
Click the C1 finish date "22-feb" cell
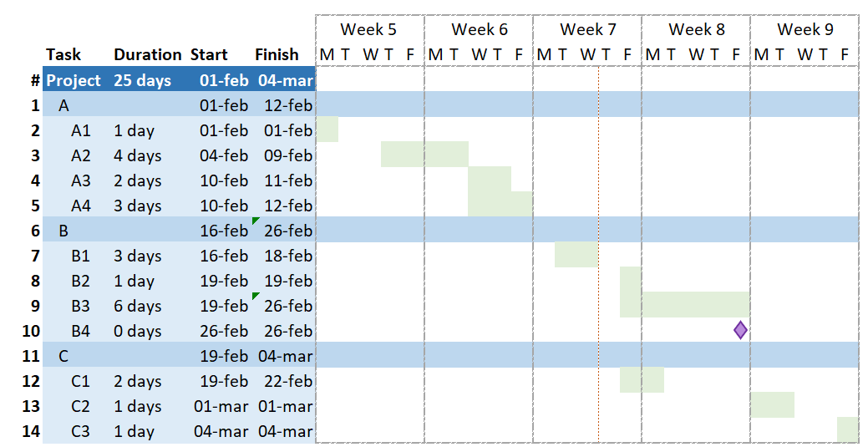[285, 381]
